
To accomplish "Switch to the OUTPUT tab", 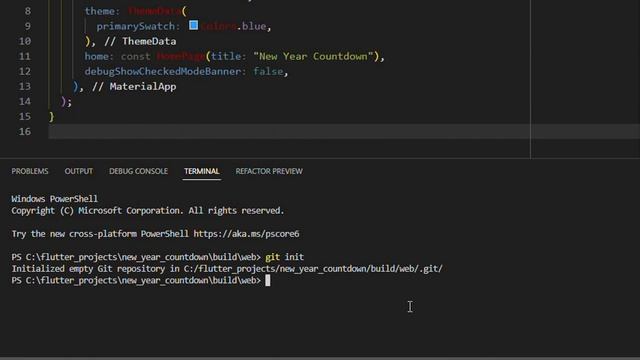I will point(78,171).
